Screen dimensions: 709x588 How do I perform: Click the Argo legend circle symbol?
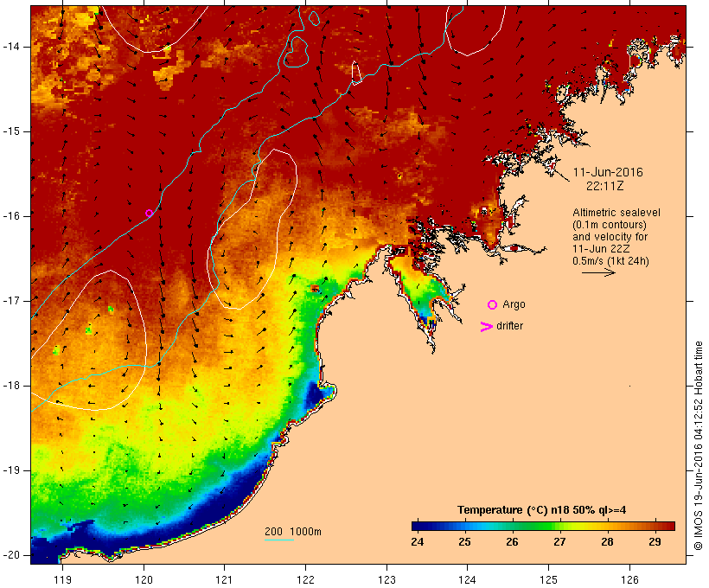pos(493,305)
